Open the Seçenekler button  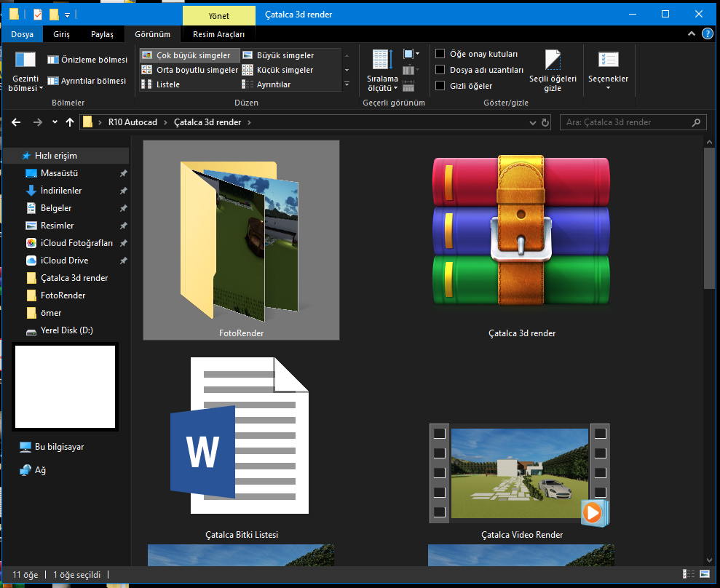608,71
